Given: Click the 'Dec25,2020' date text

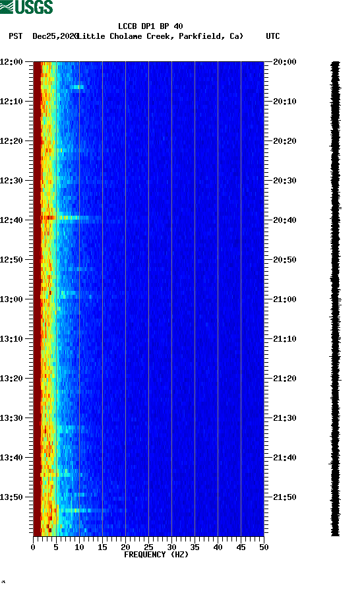Looking at the screenshot, I should coord(55,36).
